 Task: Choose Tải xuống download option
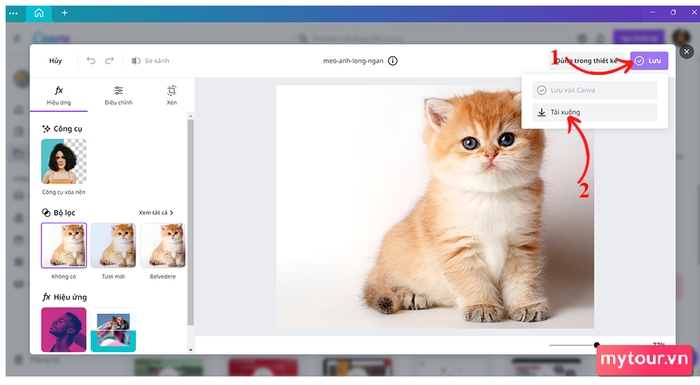point(595,112)
